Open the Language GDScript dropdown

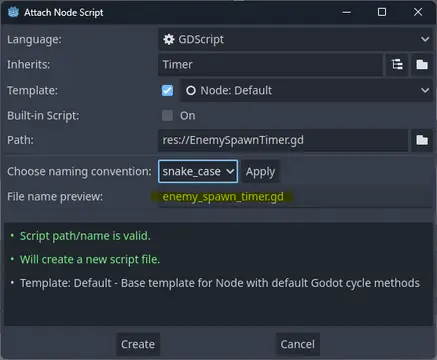295,39
